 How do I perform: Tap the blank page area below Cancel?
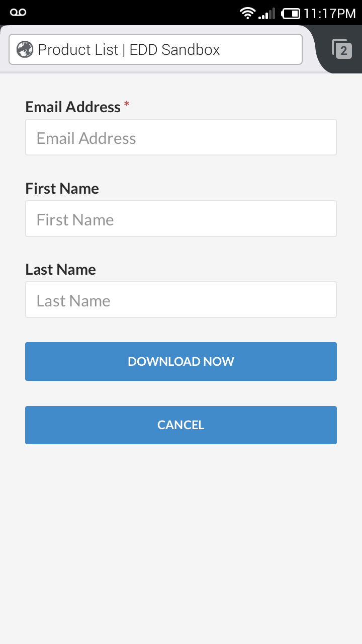(181, 543)
